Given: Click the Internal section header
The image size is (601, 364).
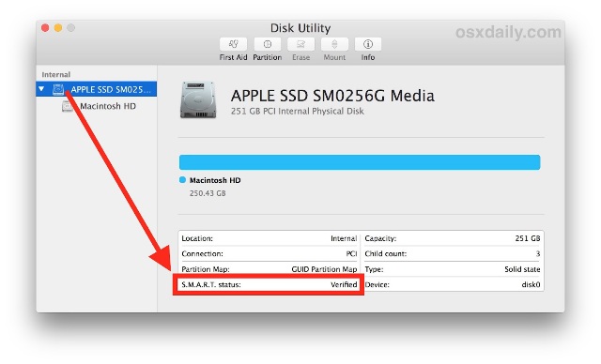Looking at the screenshot, I should click(56, 75).
